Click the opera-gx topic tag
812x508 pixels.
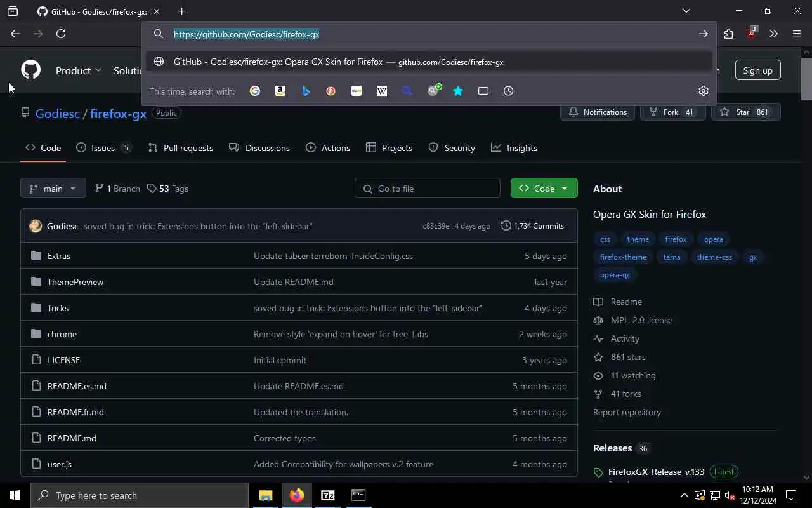(x=615, y=275)
